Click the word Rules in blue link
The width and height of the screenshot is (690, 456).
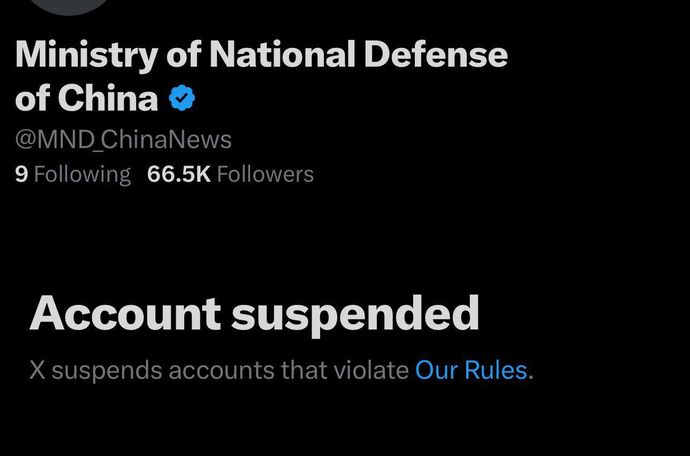point(498,370)
